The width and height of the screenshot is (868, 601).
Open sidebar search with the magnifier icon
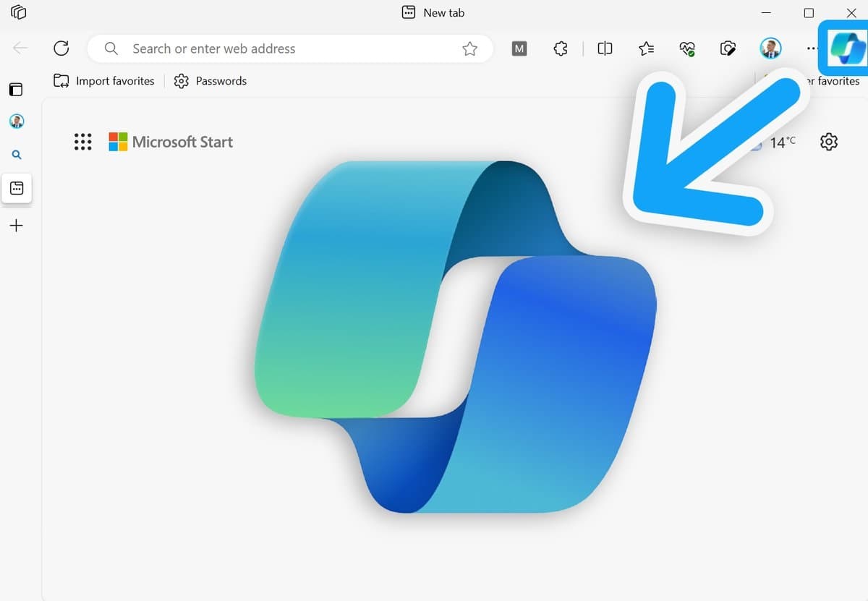tap(17, 154)
